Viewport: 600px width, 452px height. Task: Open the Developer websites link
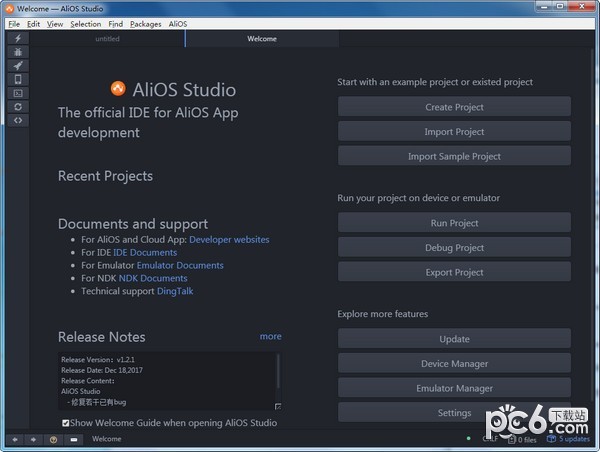(229, 240)
